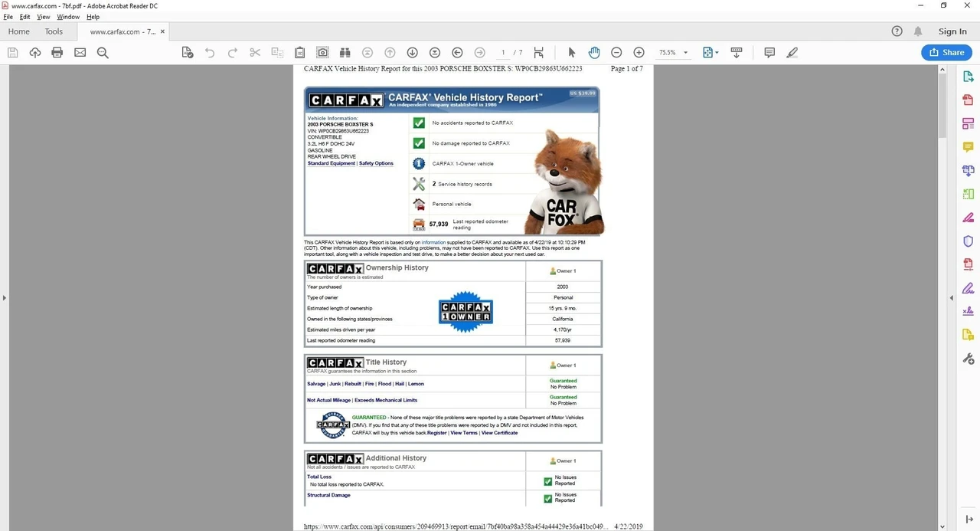Image resolution: width=980 pixels, height=531 pixels.
Task: Open More Tools wrench in sidebar
Action: [969, 359]
